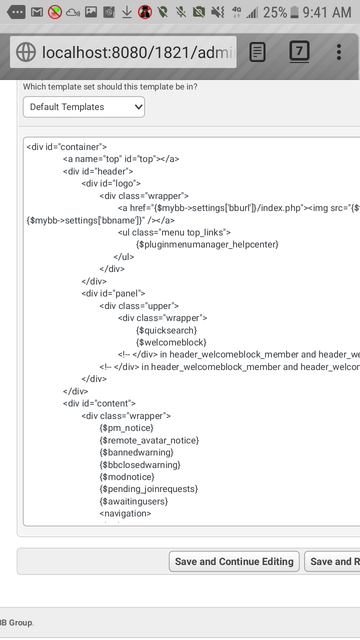Viewport: 360px width, 640px height.
Task: Tap the mail notification icon in status bar
Action: point(37,12)
